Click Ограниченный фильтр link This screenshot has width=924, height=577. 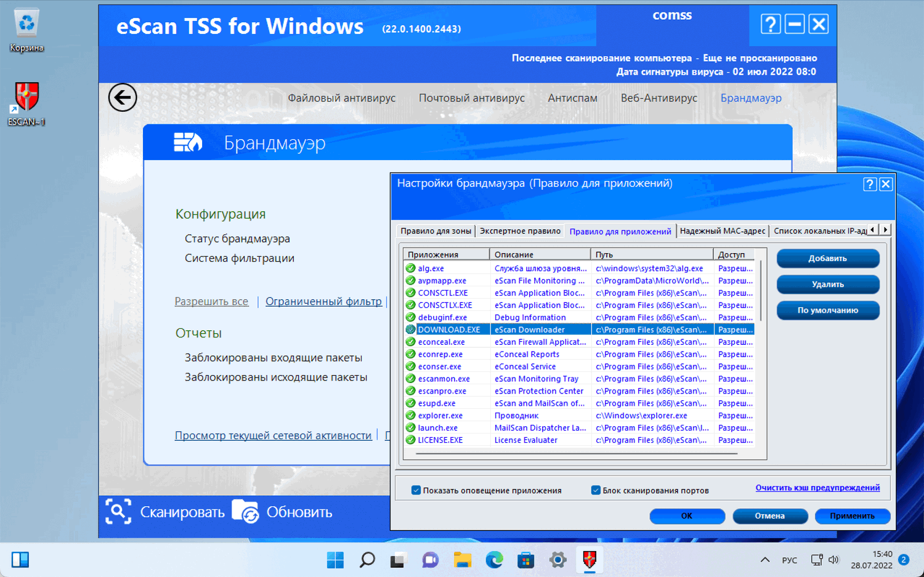pos(323,302)
